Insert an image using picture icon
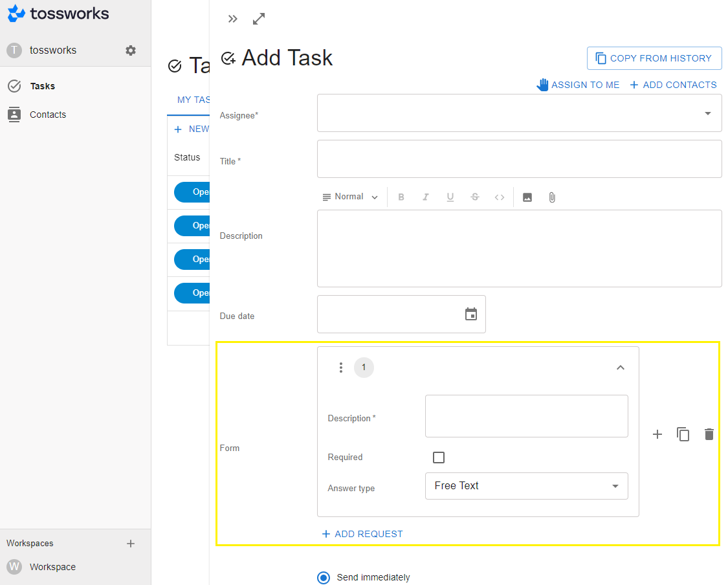Viewport: 728px width, 585px height. point(527,197)
